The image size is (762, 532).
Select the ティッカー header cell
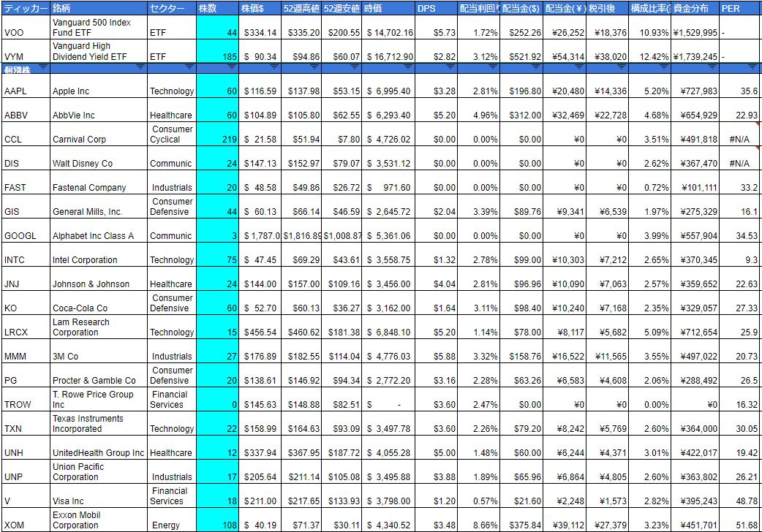pyautogui.click(x=26, y=8)
